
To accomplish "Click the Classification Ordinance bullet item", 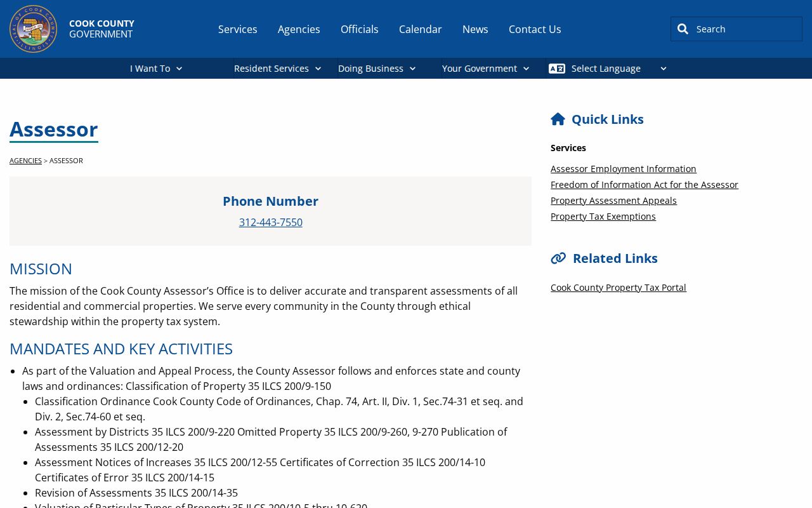I will point(279,409).
